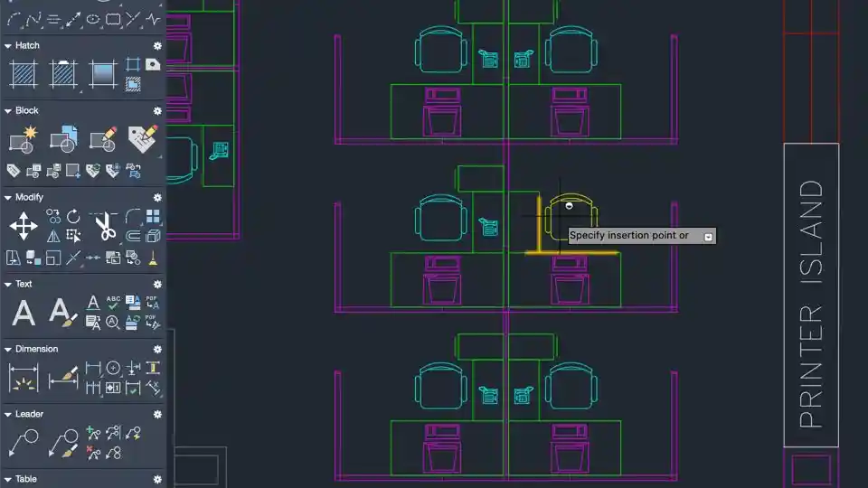868x488 pixels.
Task: Click the yellow chair block being inserted
Action: (571, 216)
